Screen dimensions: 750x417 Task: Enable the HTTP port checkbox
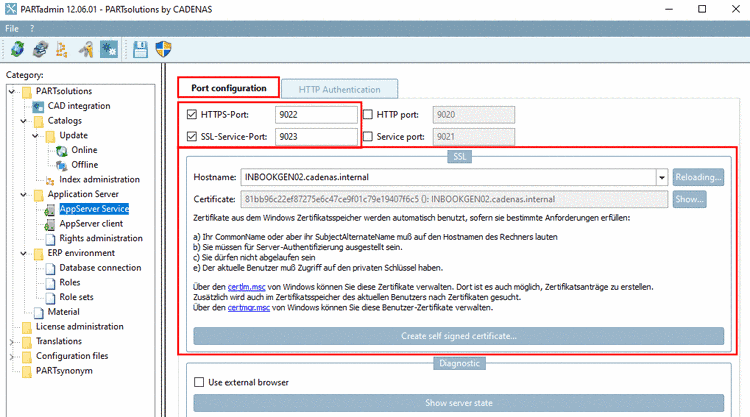[x=368, y=114]
